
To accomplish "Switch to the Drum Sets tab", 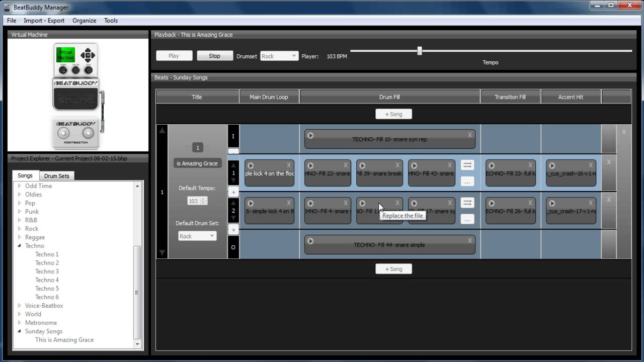I will [x=57, y=176].
